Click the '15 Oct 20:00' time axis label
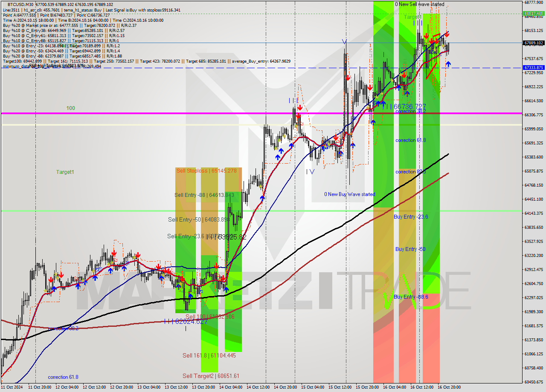This screenshot has width=546, height=392. (367, 387)
